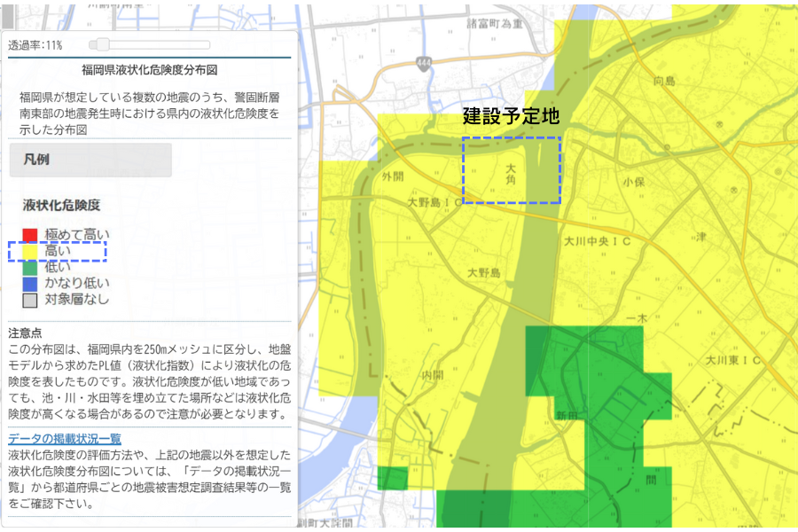
Task: Click the gray 対象層なし legend square
Action: point(30,300)
